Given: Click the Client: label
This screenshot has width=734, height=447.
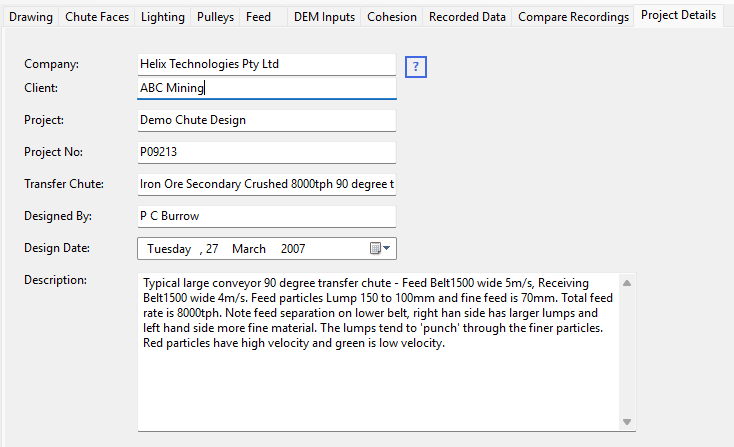Looking at the screenshot, I should [x=41, y=88].
